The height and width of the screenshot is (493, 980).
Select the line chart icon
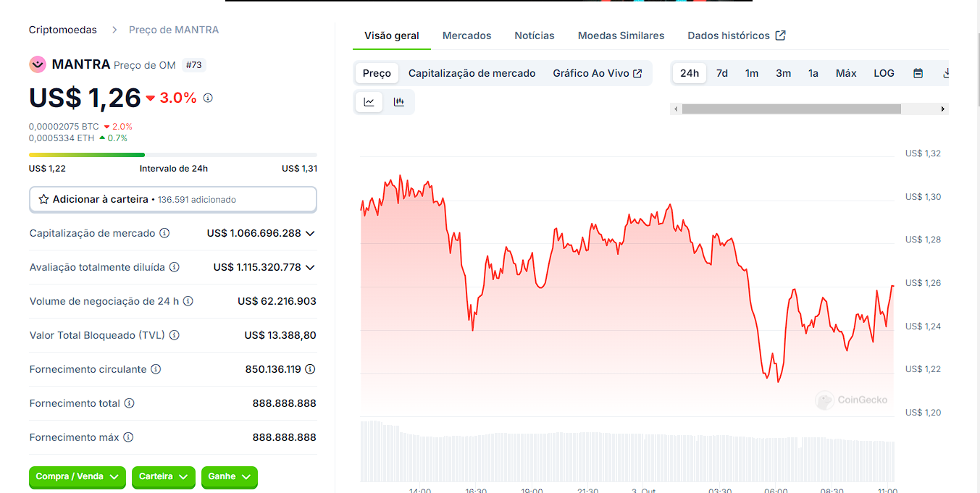(369, 101)
